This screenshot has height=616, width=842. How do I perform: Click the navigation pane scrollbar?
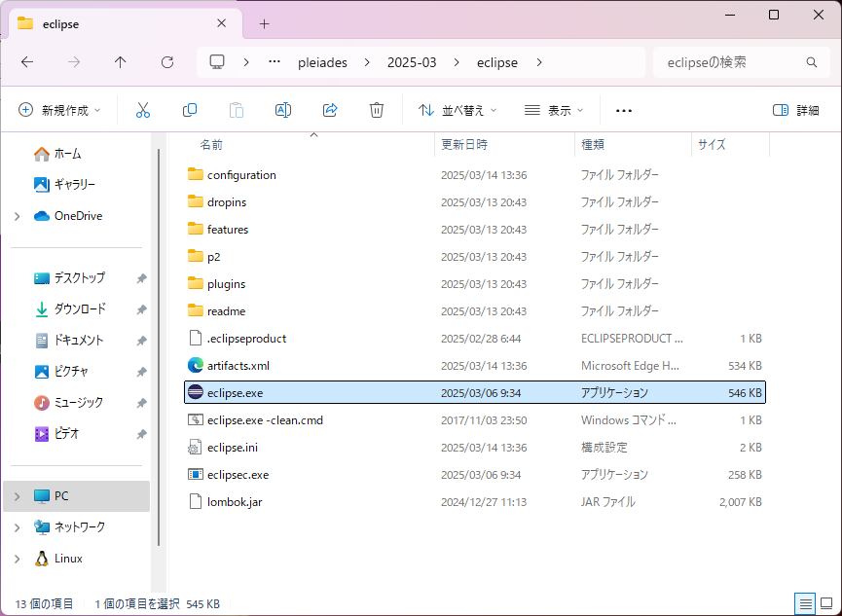point(159,346)
